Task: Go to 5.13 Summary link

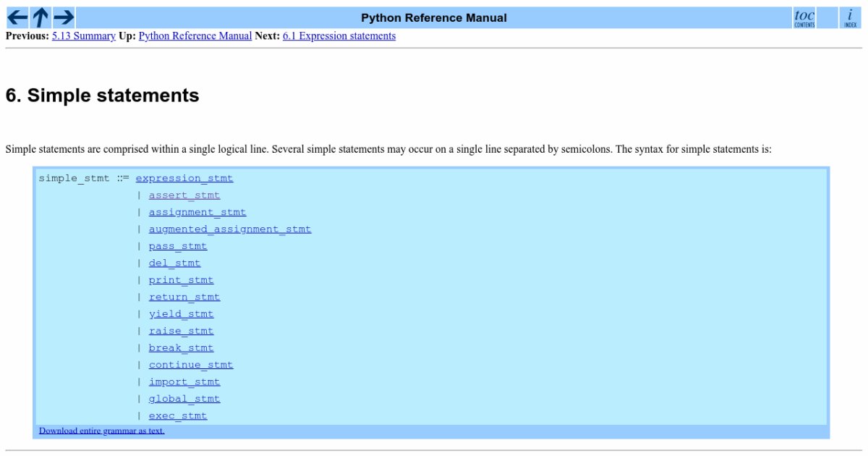Action: point(84,36)
